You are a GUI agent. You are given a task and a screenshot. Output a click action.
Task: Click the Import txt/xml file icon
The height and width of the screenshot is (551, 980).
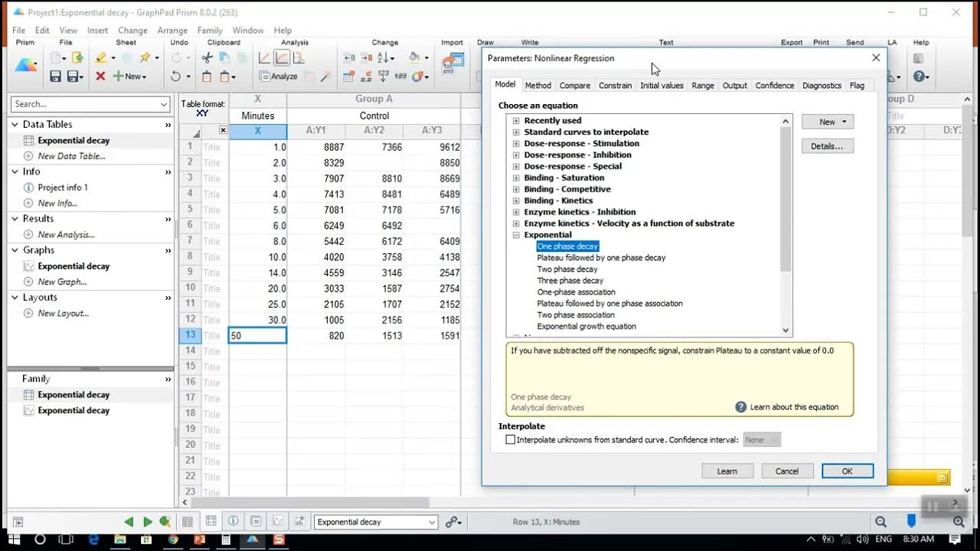coord(452,65)
